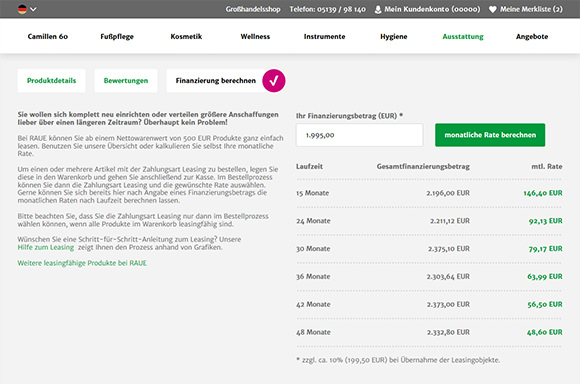Click the 2.303,64 EUR total amount
The width and height of the screenshot is (580, 384).
coord(448,276)
